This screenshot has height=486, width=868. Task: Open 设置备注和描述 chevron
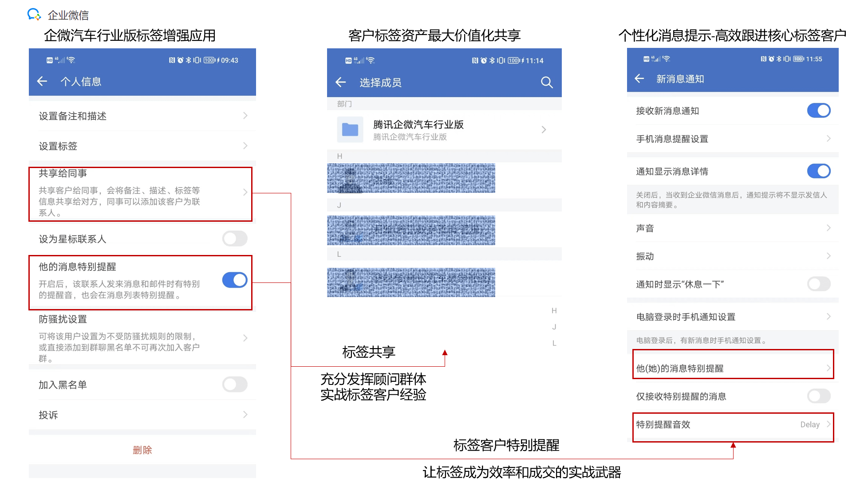tap(245, 116)
